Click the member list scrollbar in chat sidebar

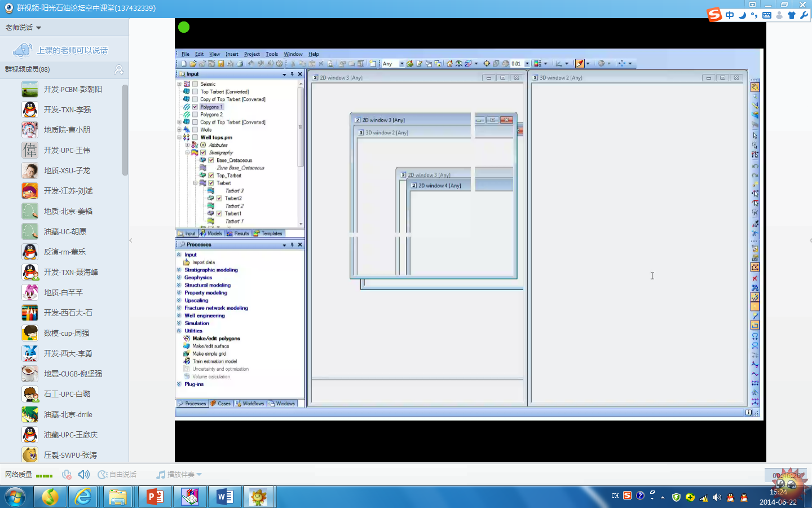[x=125, y=130]
